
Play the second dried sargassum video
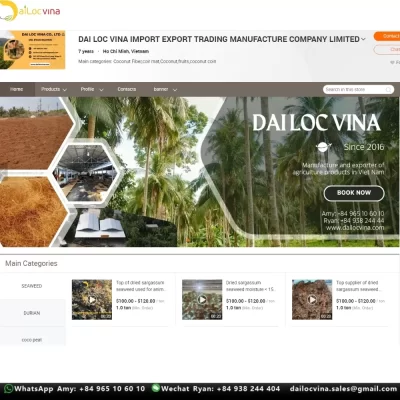pos(202,300)
